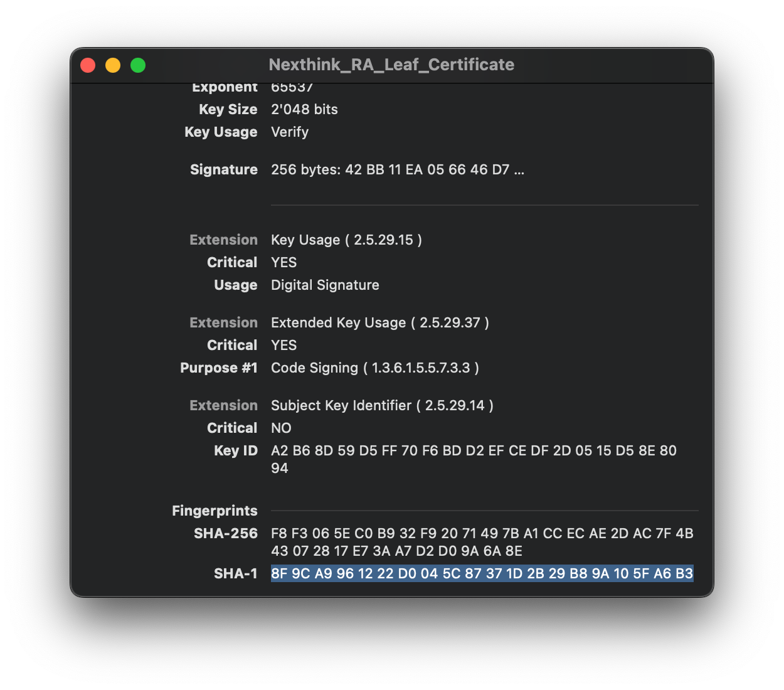Click the 256 bytes signature value

[x=397, y=169]
